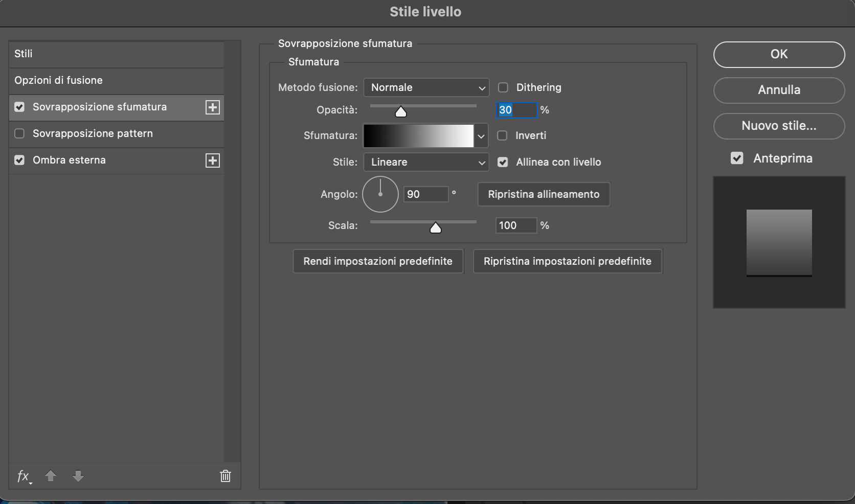Image resolution: width=855 pixels, height=504 pixels.
Task: Click the layer style preview thumbnail
Action: coord(779,242)
